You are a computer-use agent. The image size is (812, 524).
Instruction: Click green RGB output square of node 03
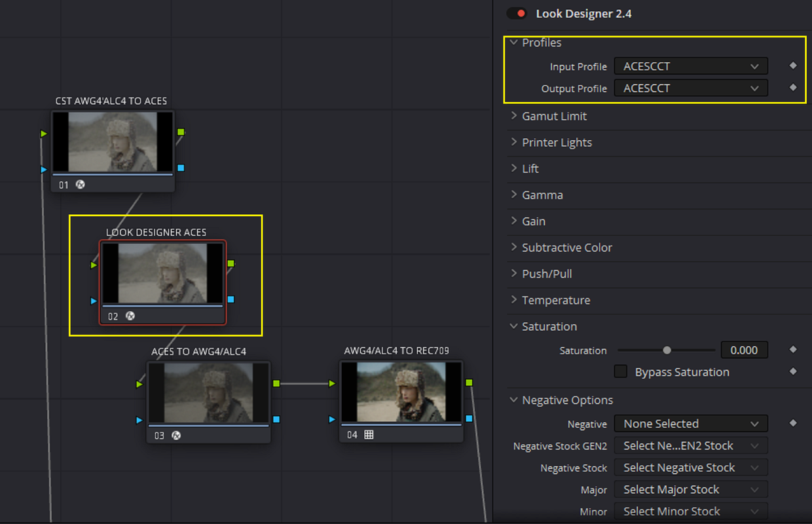click(276, 383)
